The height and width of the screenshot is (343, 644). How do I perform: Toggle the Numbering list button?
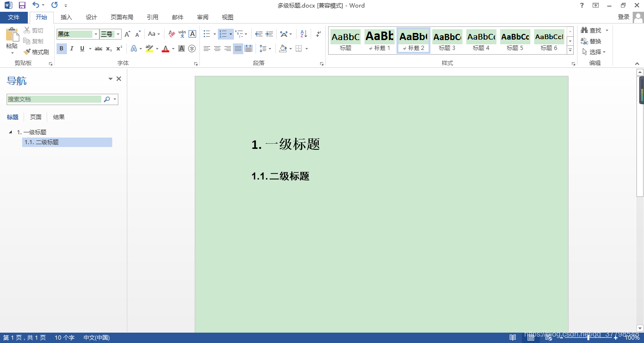click(223, 34)
